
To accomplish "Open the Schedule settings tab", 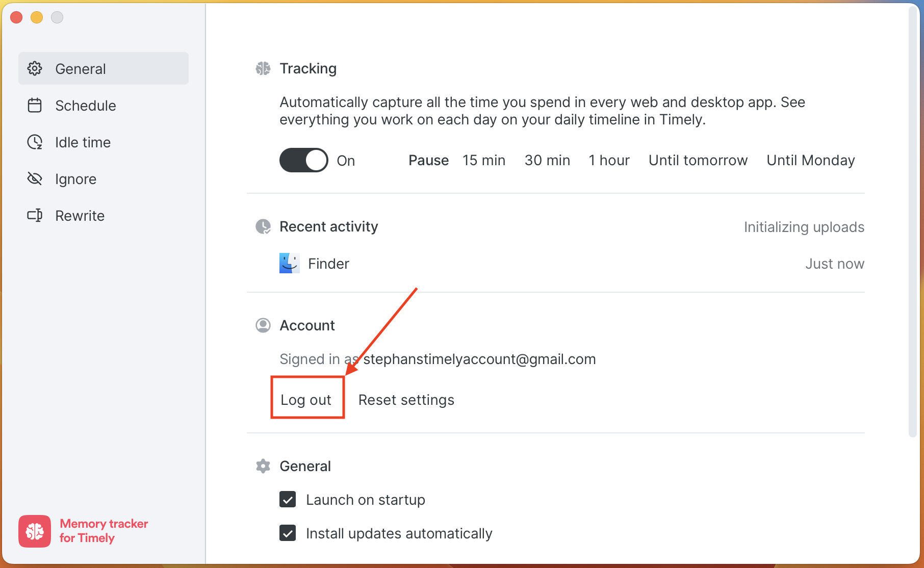I will [x=85, y=106].
